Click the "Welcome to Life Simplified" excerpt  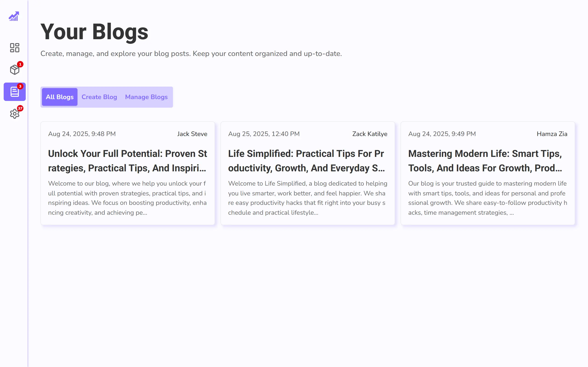click(x=307, y=198)
